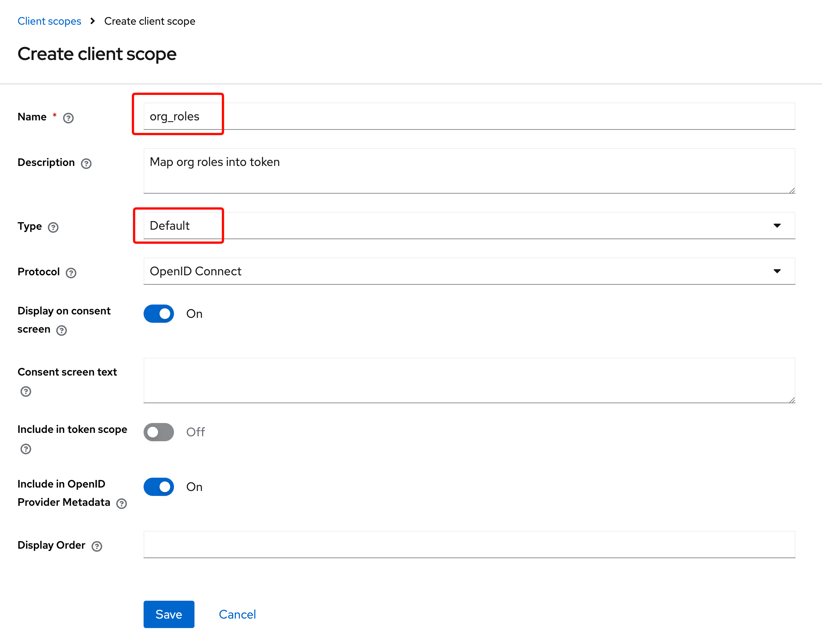This screenshot has height=644, width=822.
Task: Open the Description help tooltip icon
Action: [86, 164]
